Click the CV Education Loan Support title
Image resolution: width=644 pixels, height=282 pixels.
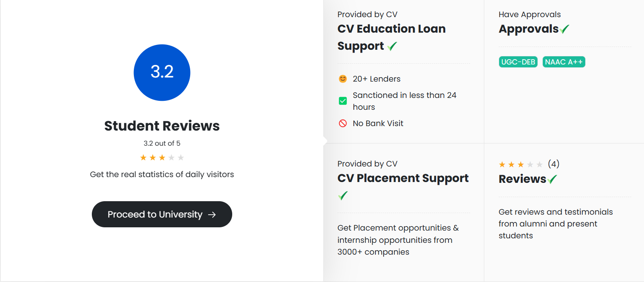pos(391,37)
